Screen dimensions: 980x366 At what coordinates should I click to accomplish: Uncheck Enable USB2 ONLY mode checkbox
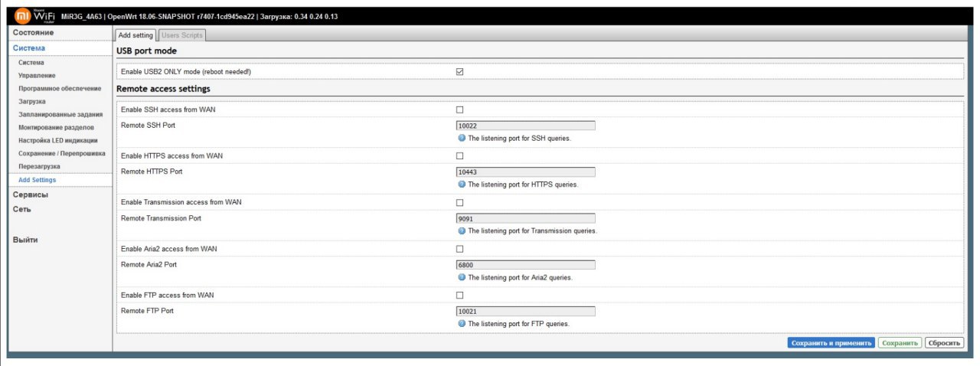coord(460,71)
